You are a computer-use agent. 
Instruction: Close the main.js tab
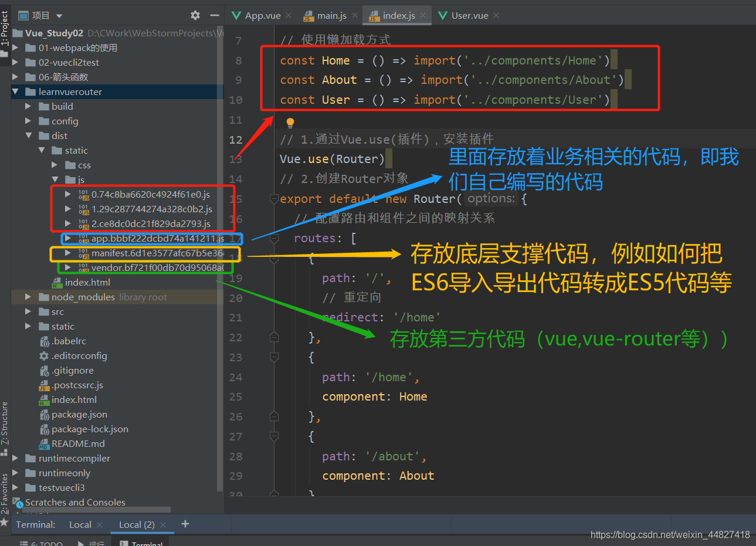[x=355, y=15]
